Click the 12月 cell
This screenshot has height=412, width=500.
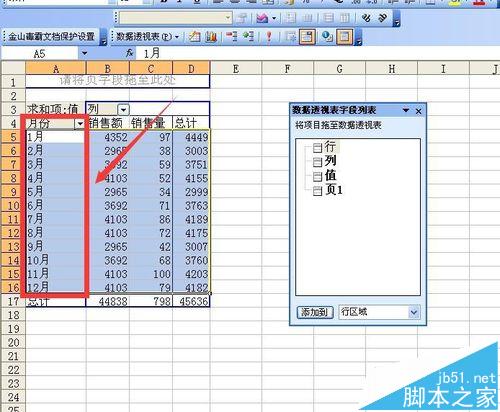(56, 287)
